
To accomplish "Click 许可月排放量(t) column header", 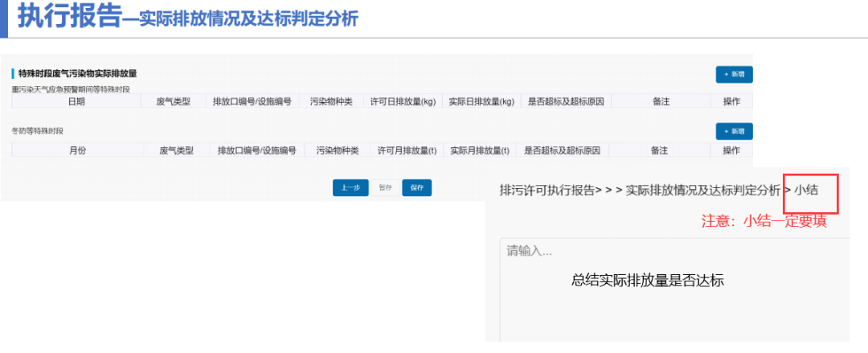I will [407, 150].
